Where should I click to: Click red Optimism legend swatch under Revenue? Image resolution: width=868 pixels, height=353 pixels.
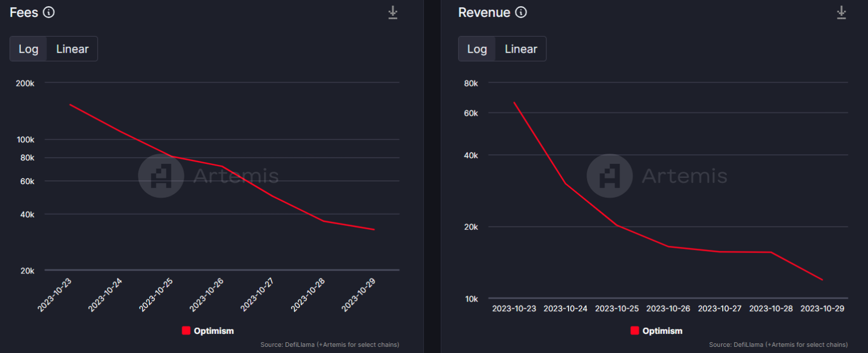(x=635, y=331)
